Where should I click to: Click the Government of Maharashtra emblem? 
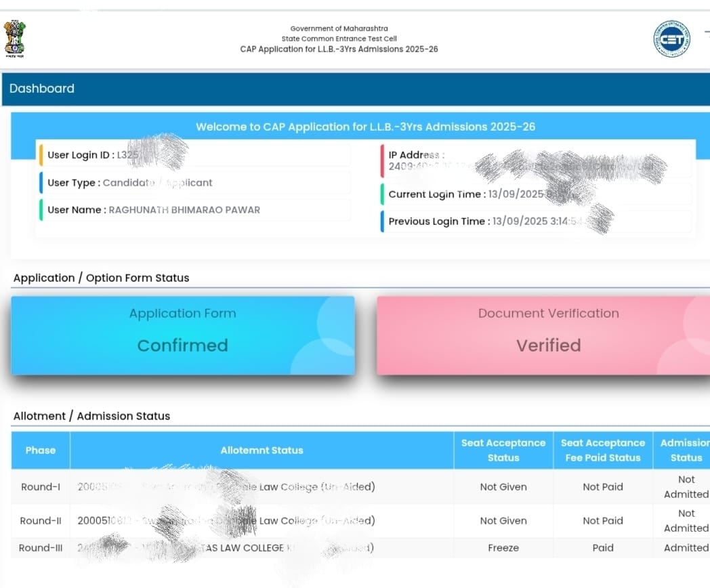pos(14,39)
